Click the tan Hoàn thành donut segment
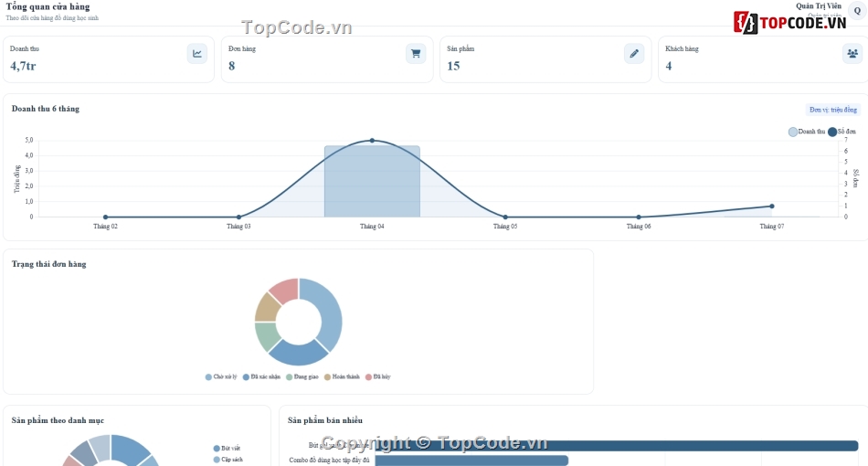Viewport: 868px width, 466px height. (x=266, y=308)
